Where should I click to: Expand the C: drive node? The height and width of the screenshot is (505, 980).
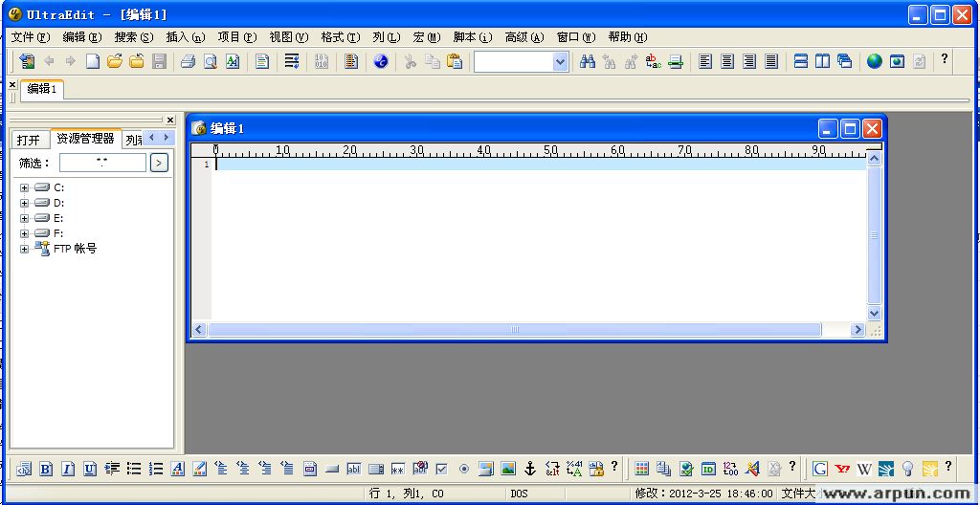click(x=24, y=187)
